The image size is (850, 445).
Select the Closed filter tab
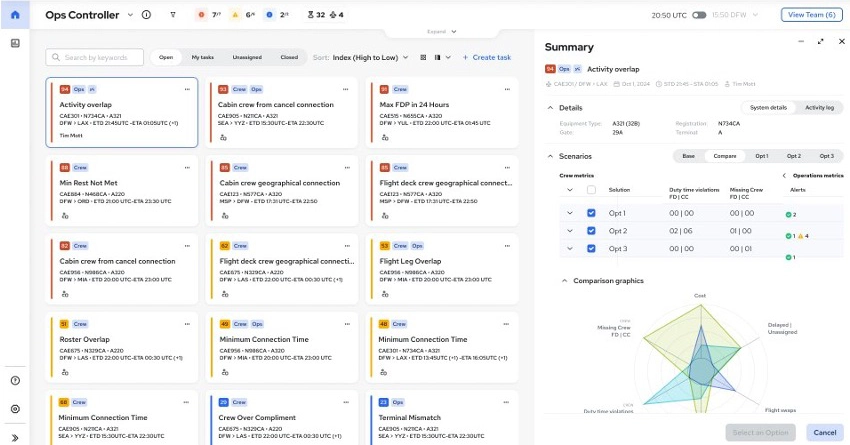[x=289, y=57]
